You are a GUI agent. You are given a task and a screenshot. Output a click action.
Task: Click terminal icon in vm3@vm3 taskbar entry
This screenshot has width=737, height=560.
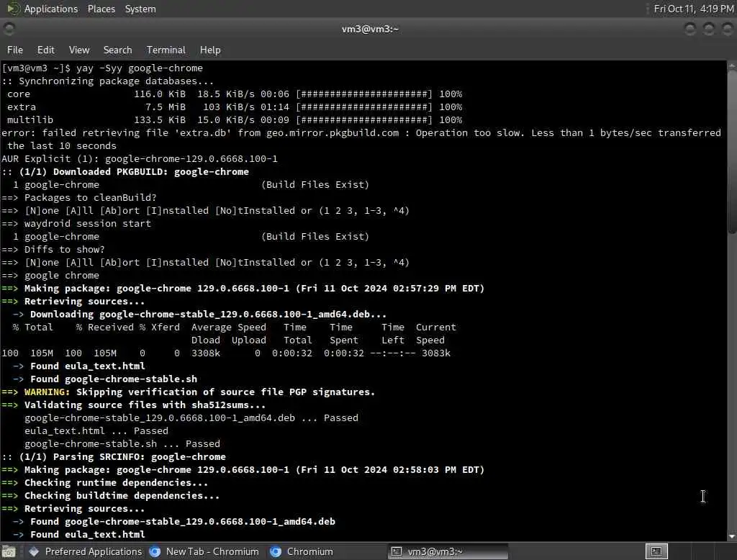[397, 551]
